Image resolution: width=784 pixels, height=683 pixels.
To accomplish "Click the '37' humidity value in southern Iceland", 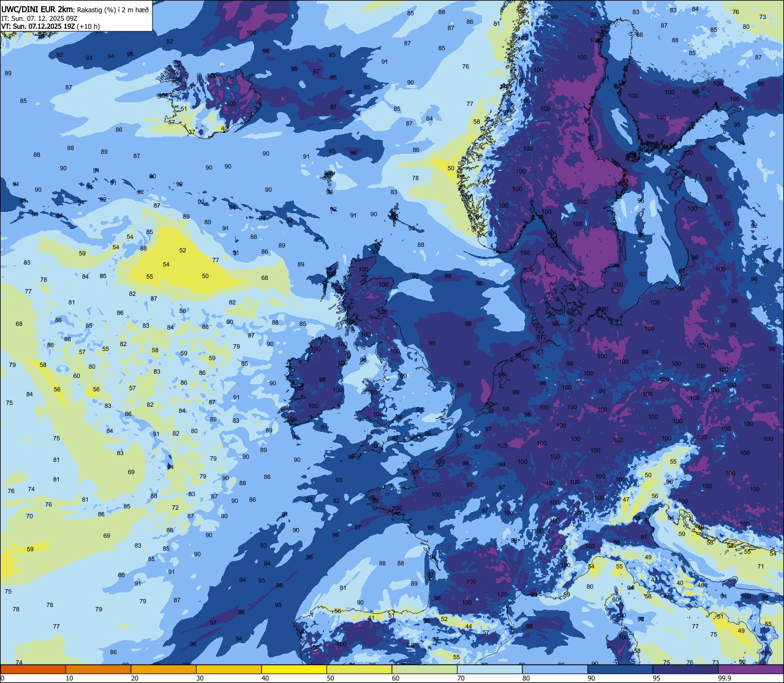I will [192, 132].
